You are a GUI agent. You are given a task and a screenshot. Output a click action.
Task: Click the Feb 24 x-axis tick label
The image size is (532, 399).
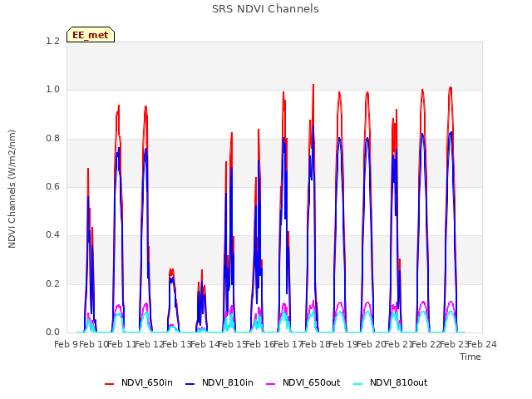coord(482,344)
